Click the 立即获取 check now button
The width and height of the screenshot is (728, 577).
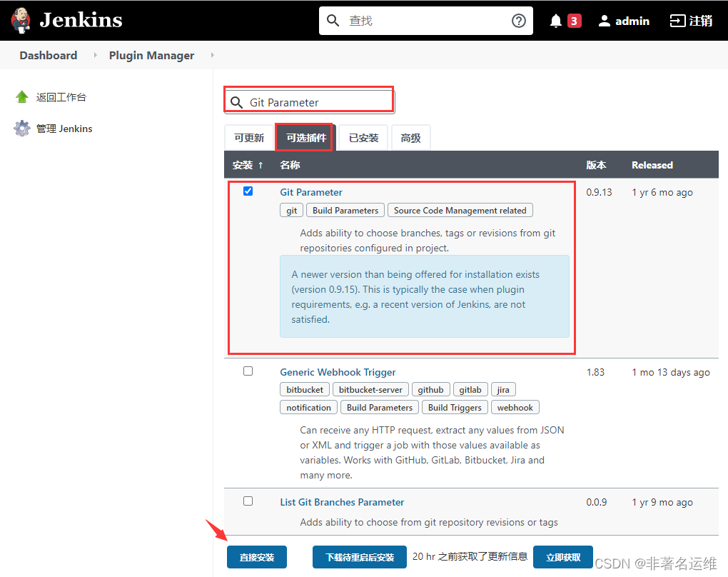[x=563, y=557]
